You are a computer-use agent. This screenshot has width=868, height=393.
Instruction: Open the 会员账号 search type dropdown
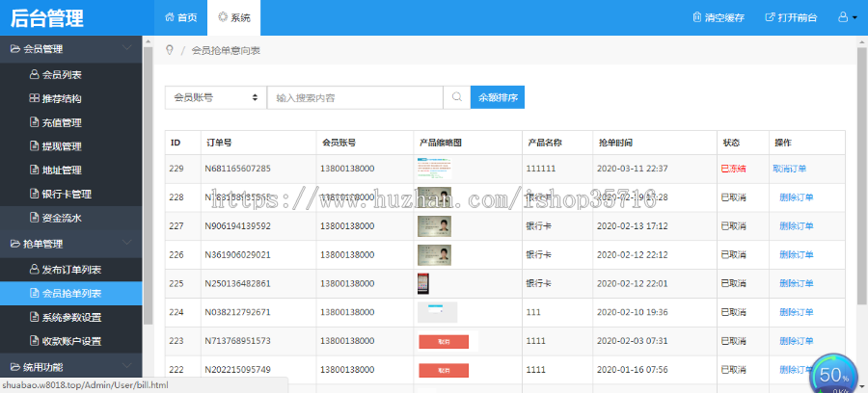pos(215,97)
